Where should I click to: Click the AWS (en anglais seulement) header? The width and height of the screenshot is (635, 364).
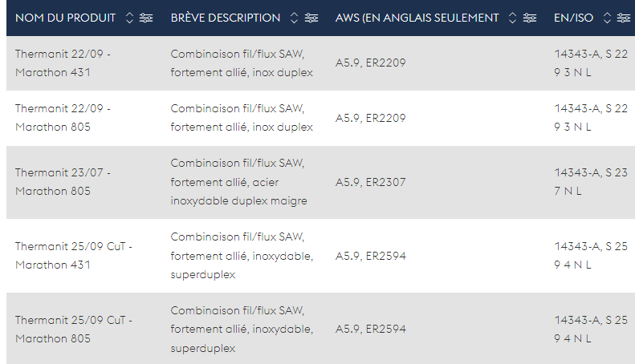[x=417, y=18]
